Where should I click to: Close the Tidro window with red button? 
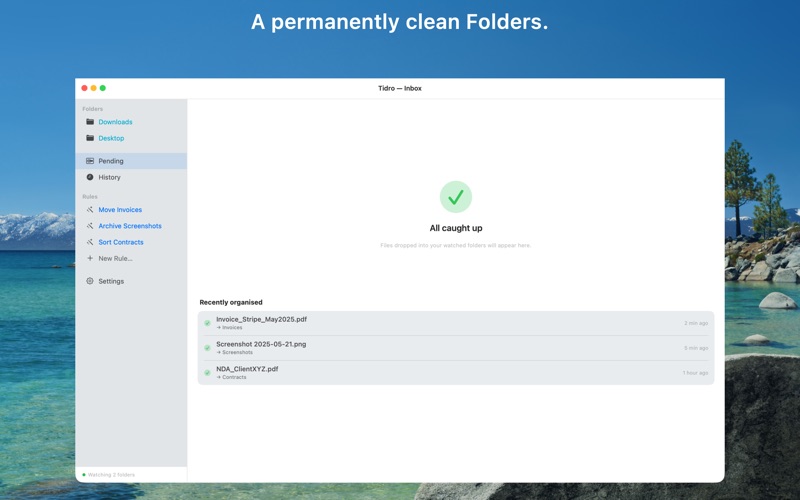(x=84, y=88)
